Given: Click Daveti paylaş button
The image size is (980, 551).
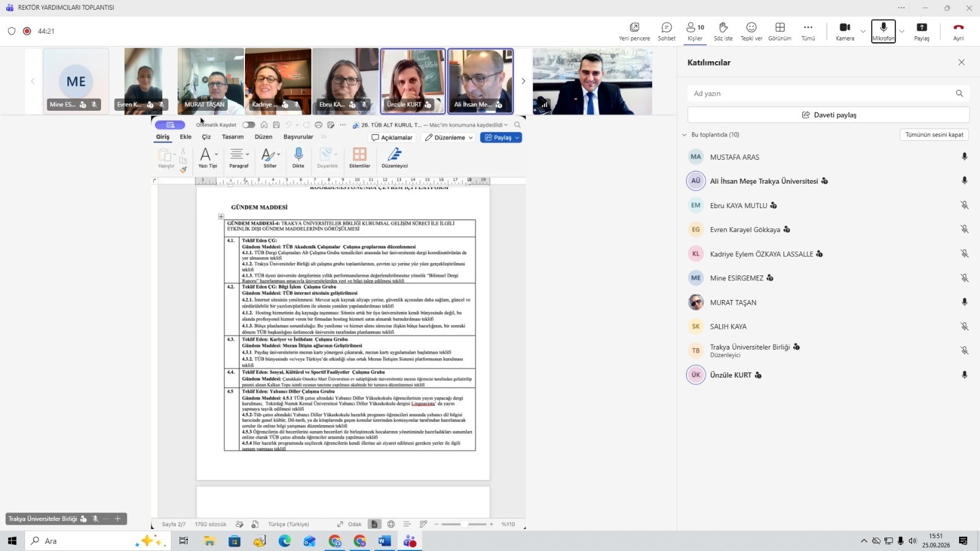Looking at the screenshot, I should tap(828, 115).
